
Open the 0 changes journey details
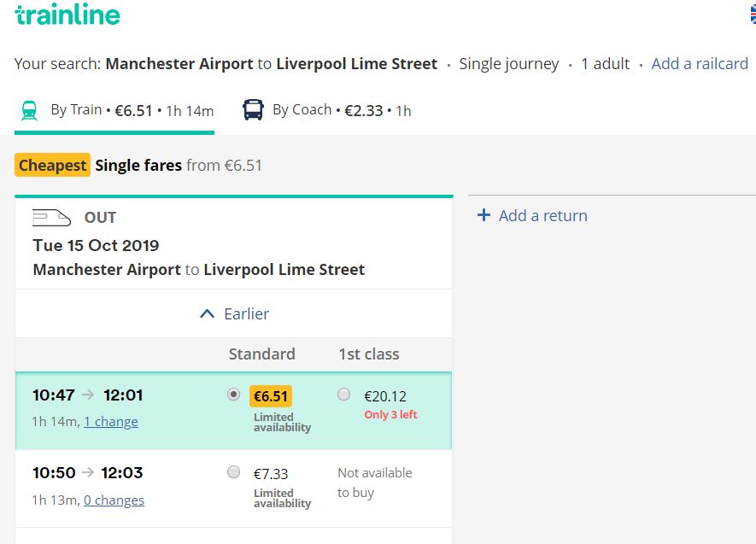click(114, 500)
